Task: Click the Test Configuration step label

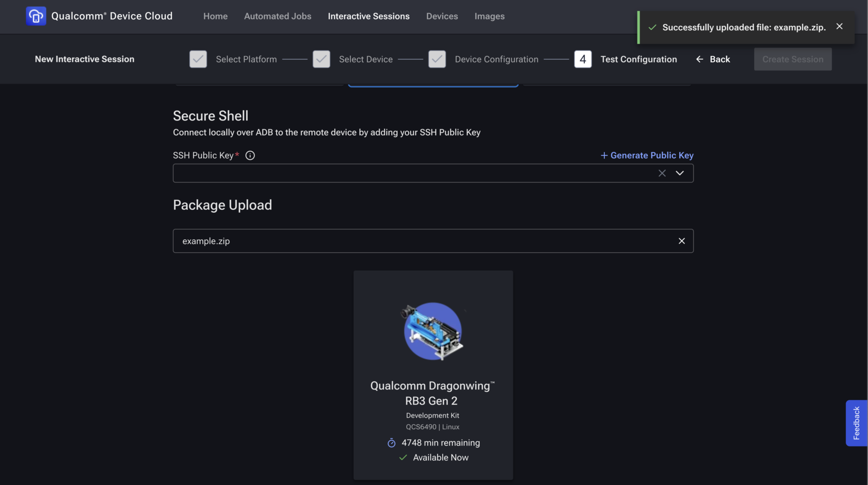Action: point(639,59)
